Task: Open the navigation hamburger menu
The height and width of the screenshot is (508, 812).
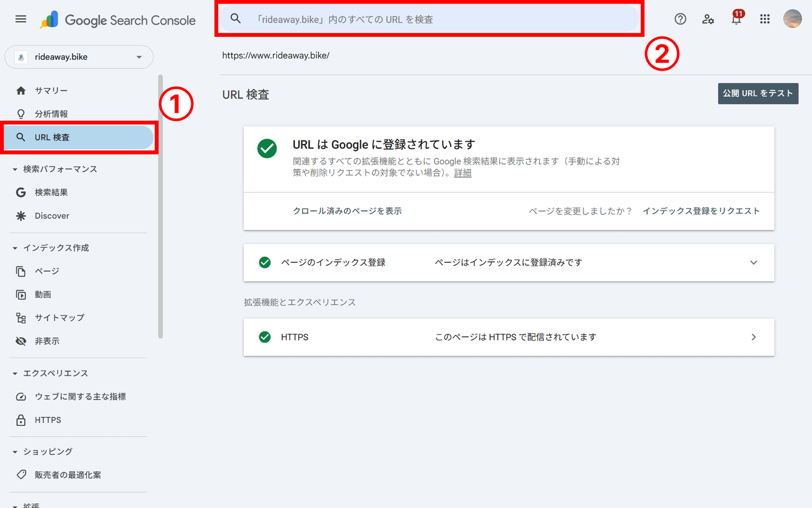Action: 20,19
